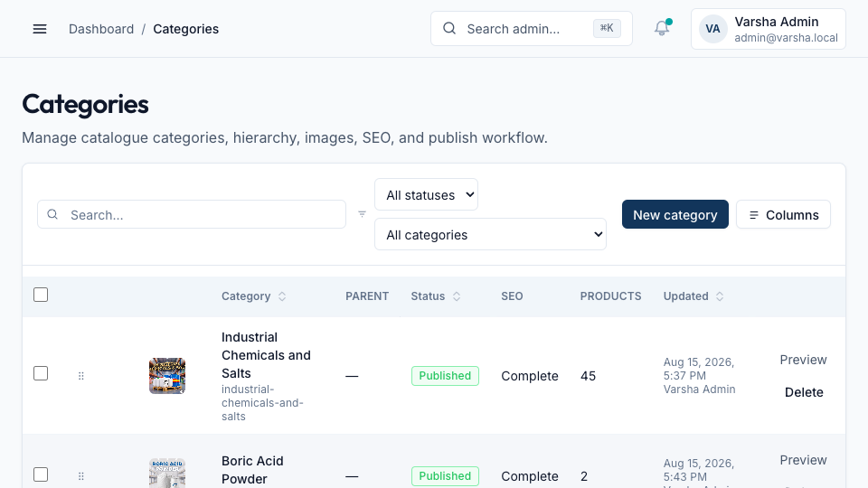Click Boric Acid Powder name
Viewport: 868px width, 488px height.
coord(252,470)
